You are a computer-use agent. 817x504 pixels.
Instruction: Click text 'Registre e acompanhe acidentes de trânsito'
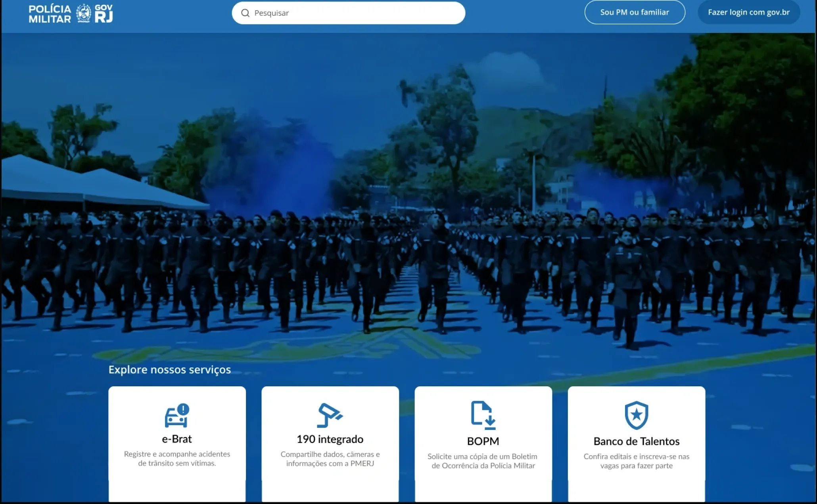click(x=177, y=458)
